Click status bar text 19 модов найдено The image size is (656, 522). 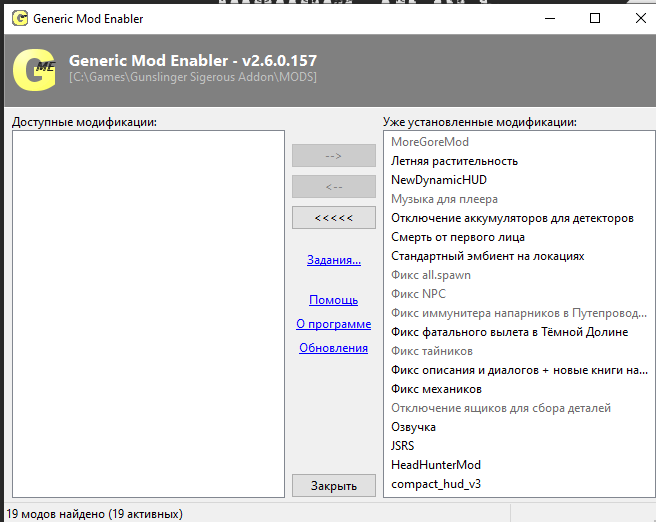tap(95, 514)
